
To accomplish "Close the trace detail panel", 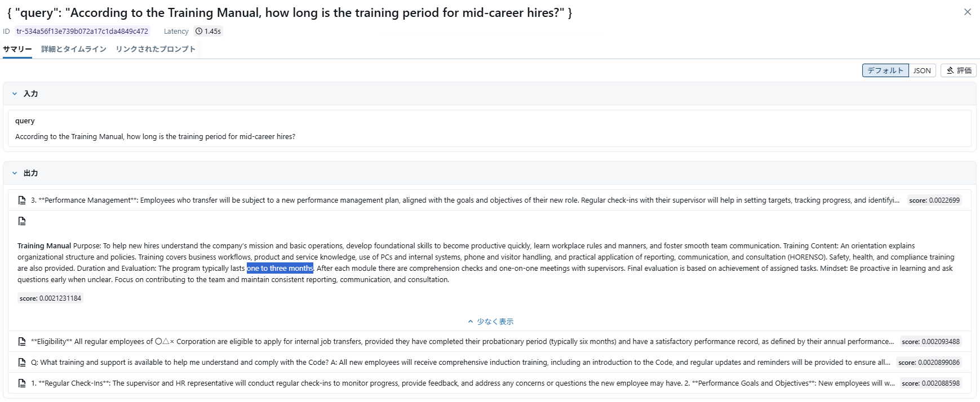I will [967, 12].
